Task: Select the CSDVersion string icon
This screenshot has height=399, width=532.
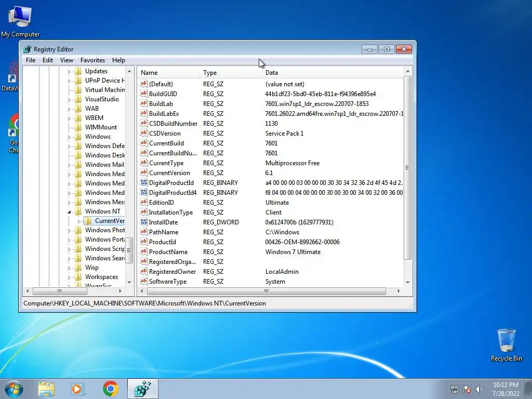Action: coord(144,133)
